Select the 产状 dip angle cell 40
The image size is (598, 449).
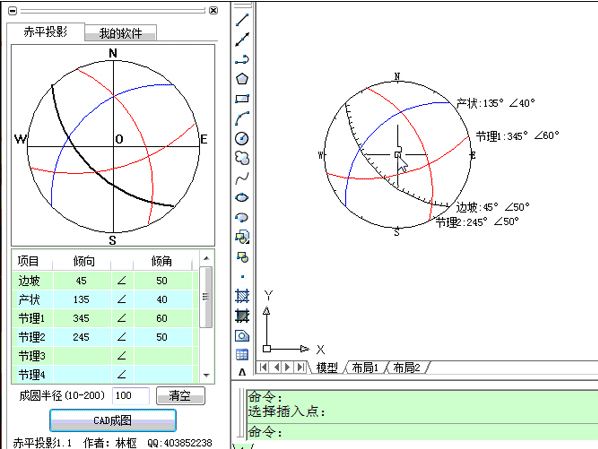(x=162, y=299)
